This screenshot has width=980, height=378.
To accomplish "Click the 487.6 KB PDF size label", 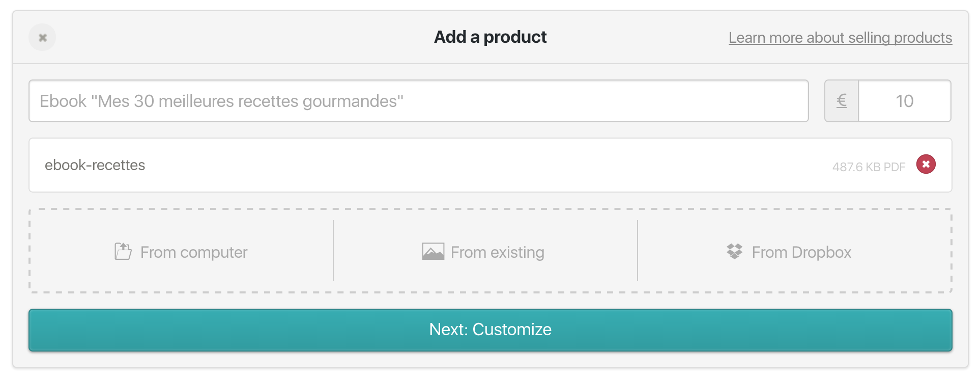I will click(869, 167).
